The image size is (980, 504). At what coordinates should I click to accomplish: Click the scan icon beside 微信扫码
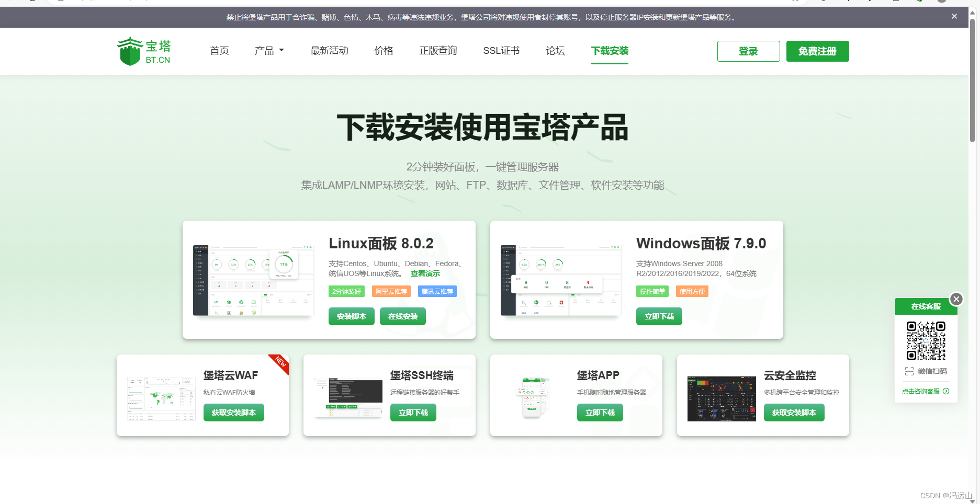pos(909,371)
